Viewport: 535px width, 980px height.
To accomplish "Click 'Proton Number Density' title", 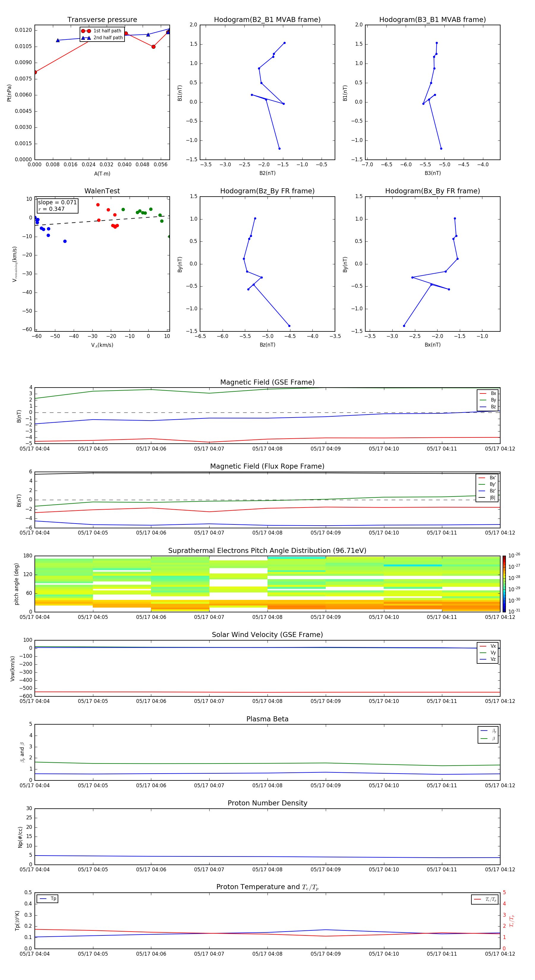I will pos(267,803).
